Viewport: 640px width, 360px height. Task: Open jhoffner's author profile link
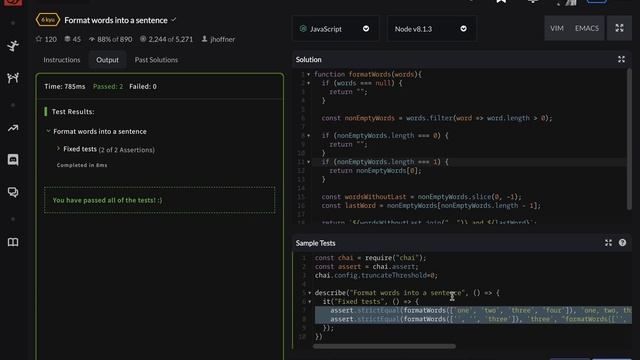click(222, 39)
